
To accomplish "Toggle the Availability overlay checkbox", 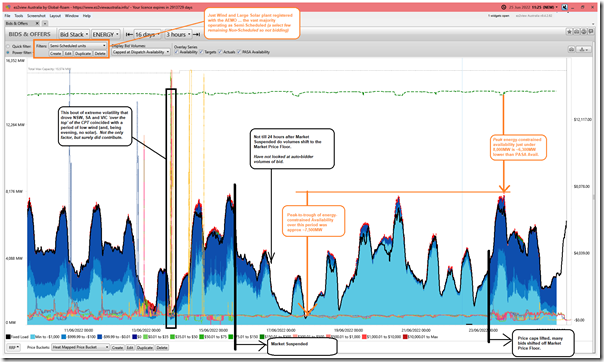I will (x=176, y=52).
